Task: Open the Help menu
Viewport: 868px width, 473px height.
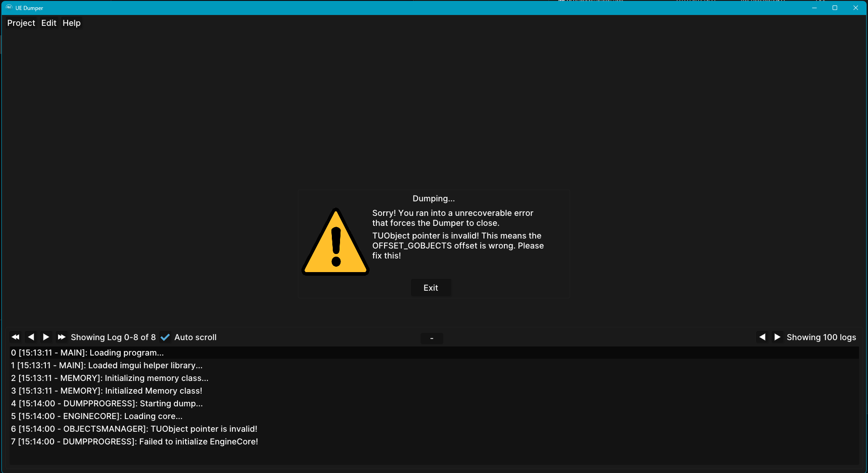Action: [71, 23]
